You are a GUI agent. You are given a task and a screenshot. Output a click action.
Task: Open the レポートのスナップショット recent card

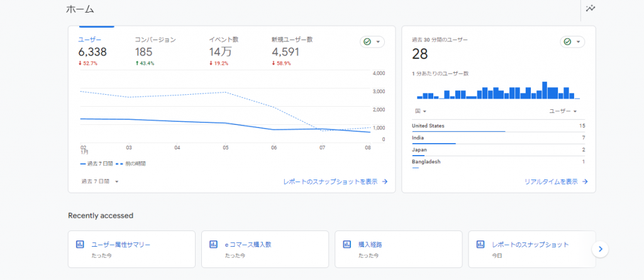(x=532, y=249)
